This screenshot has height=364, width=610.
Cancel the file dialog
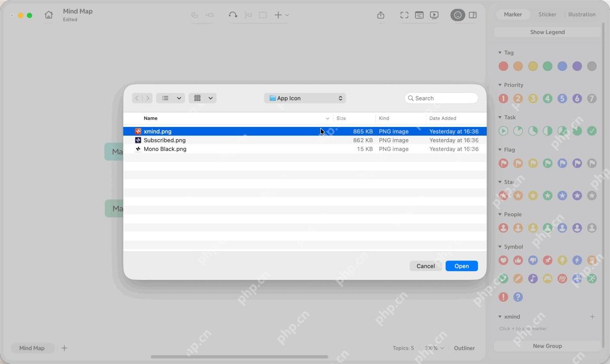(x=425, y=266)
